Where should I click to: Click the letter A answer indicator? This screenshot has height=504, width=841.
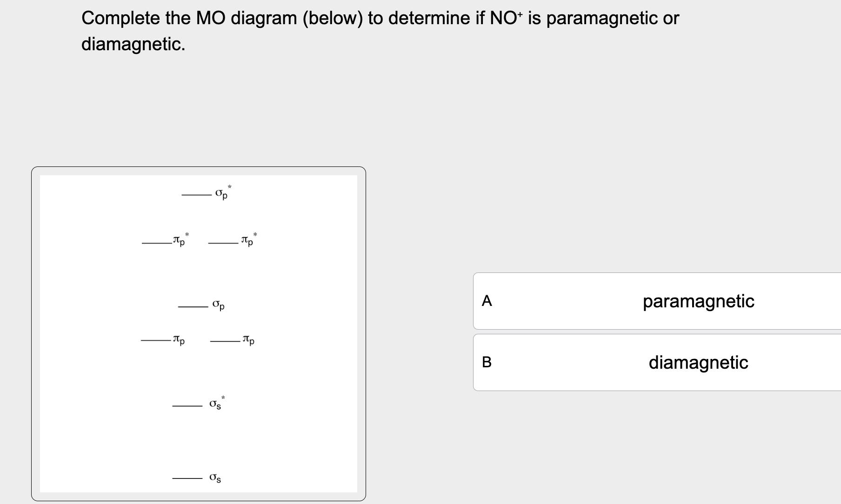click(487, 301)
